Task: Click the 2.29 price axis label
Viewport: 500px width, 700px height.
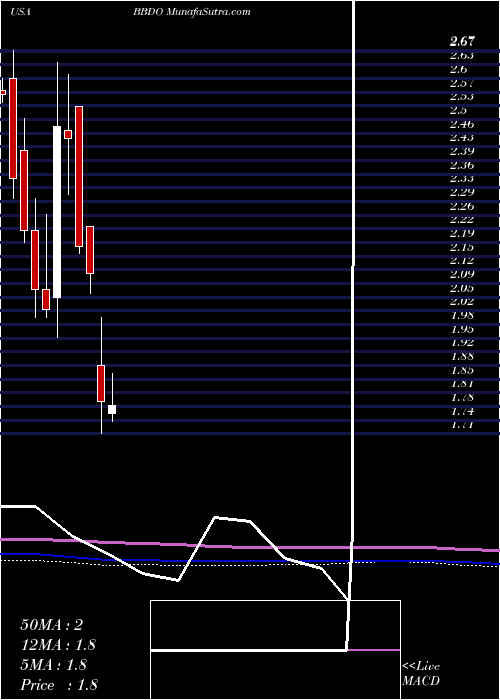Action: [462, 192]
